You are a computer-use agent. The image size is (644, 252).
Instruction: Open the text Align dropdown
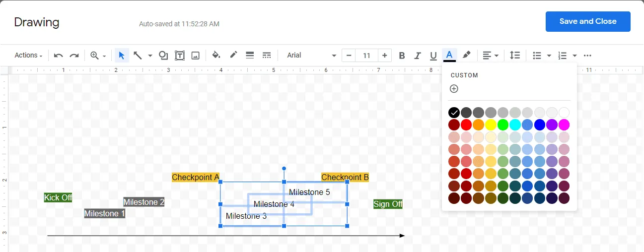click(491, 55)
